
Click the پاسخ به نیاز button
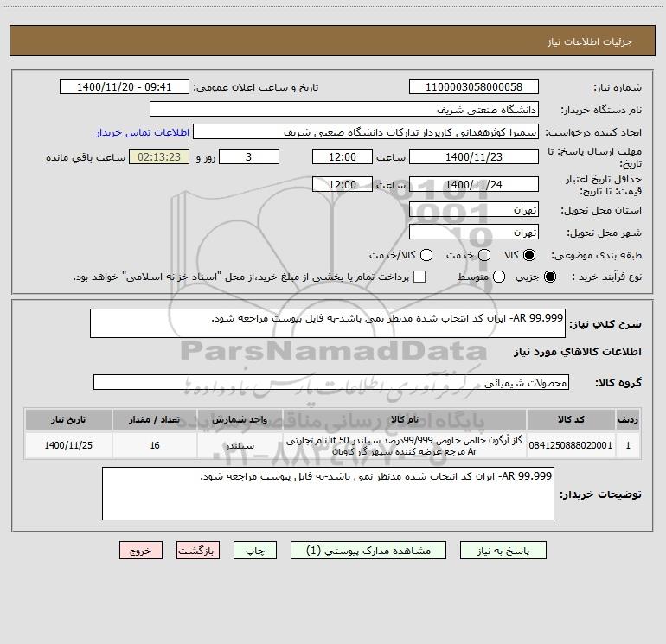click(503, 550)
